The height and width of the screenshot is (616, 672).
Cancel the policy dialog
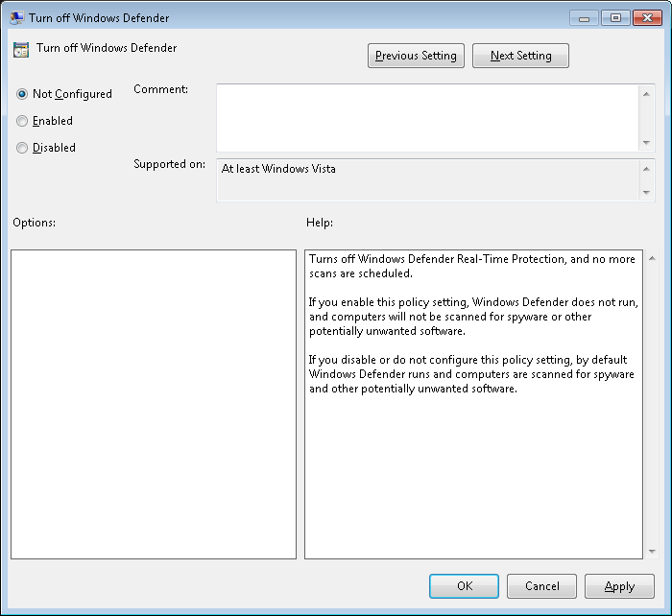coord(541,586)
